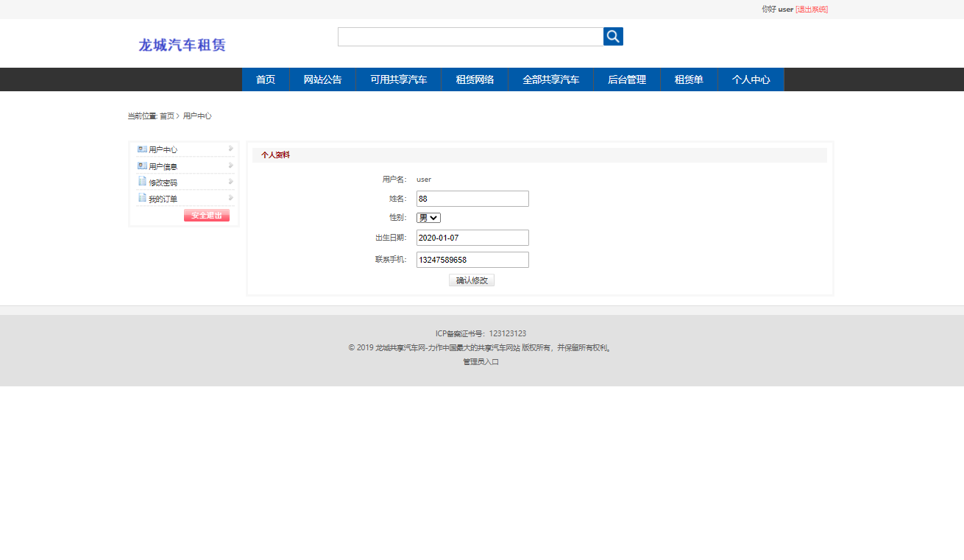Open 网站公告 in the navigation bar
This screenshot has height=560, width=964.
(322, 79)
